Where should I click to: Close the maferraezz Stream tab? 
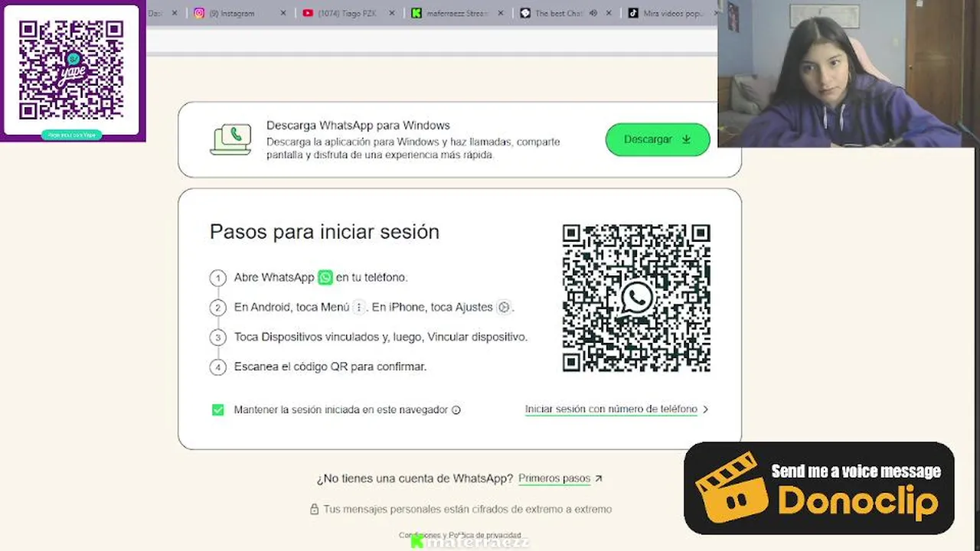click(501, 13)
